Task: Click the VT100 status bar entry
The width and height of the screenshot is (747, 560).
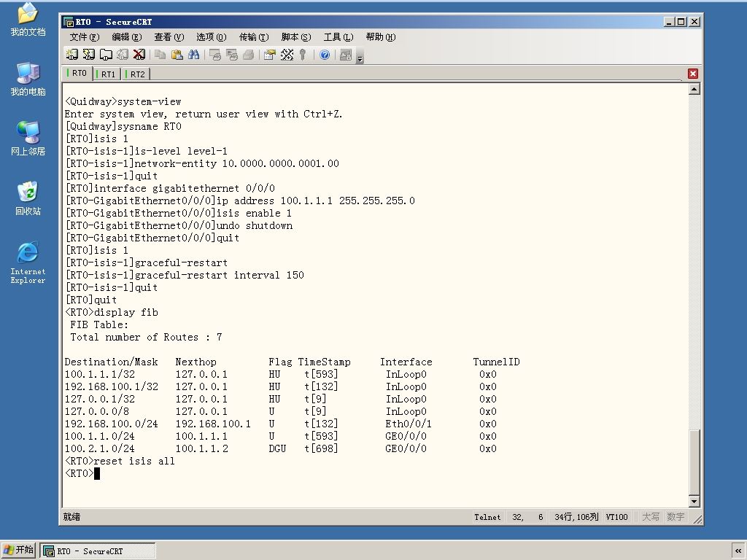Action: point(616,517)
